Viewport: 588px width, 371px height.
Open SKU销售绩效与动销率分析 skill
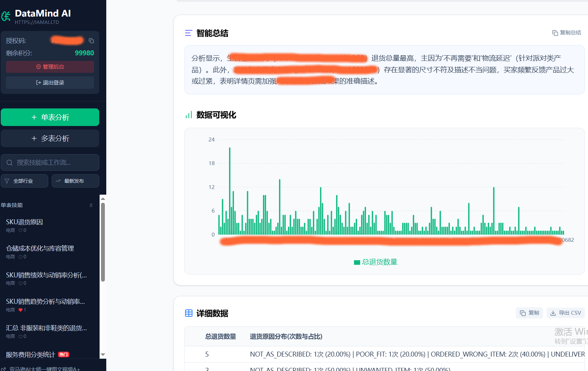[x=46, y=275]
